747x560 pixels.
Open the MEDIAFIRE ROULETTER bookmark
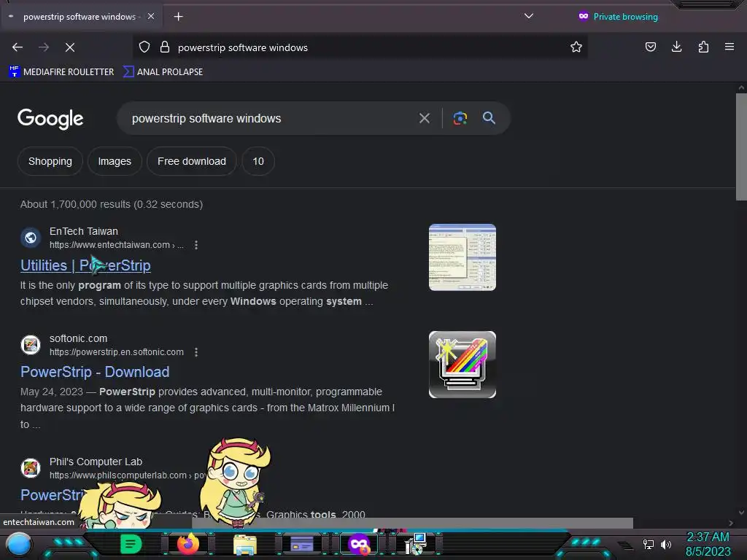click(x=61, y=72)
